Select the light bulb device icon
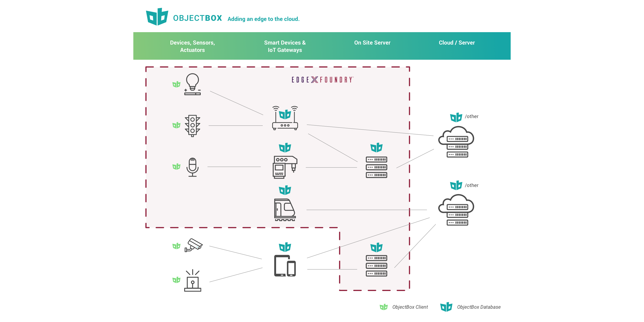The image size is (644, 322). tap(192, 84)
